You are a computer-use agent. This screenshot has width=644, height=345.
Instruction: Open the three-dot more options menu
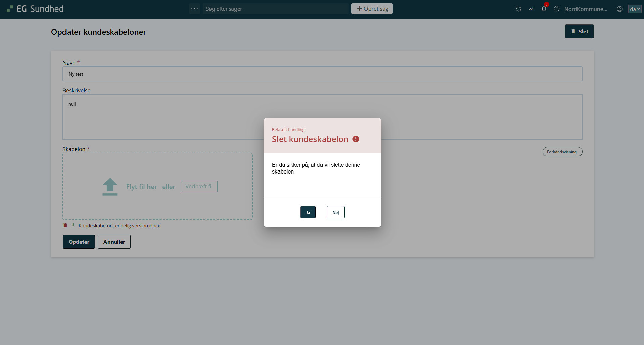click(x=194, y=9)
